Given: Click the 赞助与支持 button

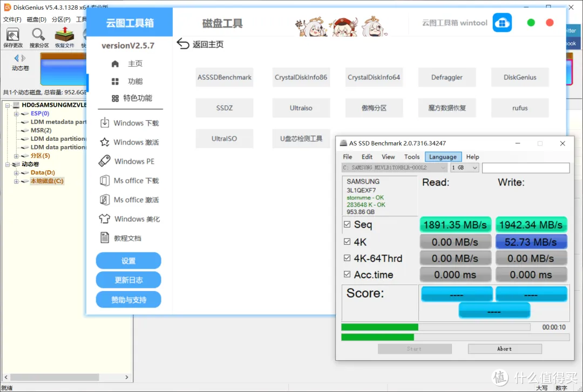Looking at the screenshot, I should click(x=128, y=299).
